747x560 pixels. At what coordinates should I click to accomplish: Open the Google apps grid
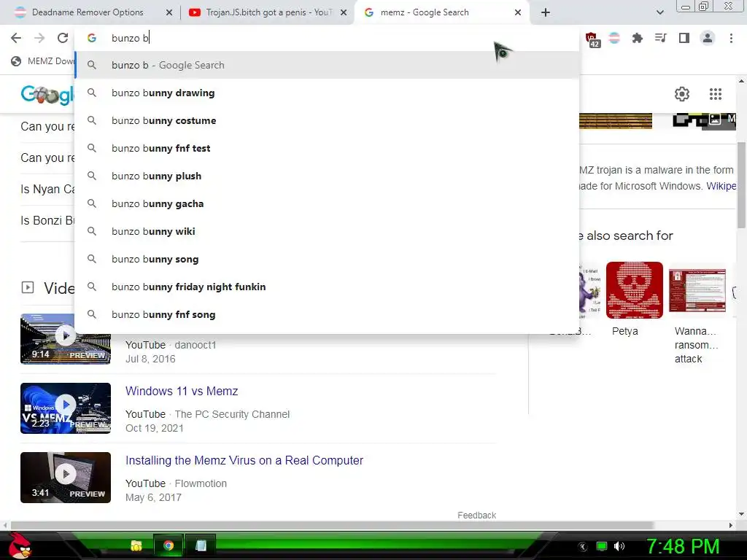715,94
